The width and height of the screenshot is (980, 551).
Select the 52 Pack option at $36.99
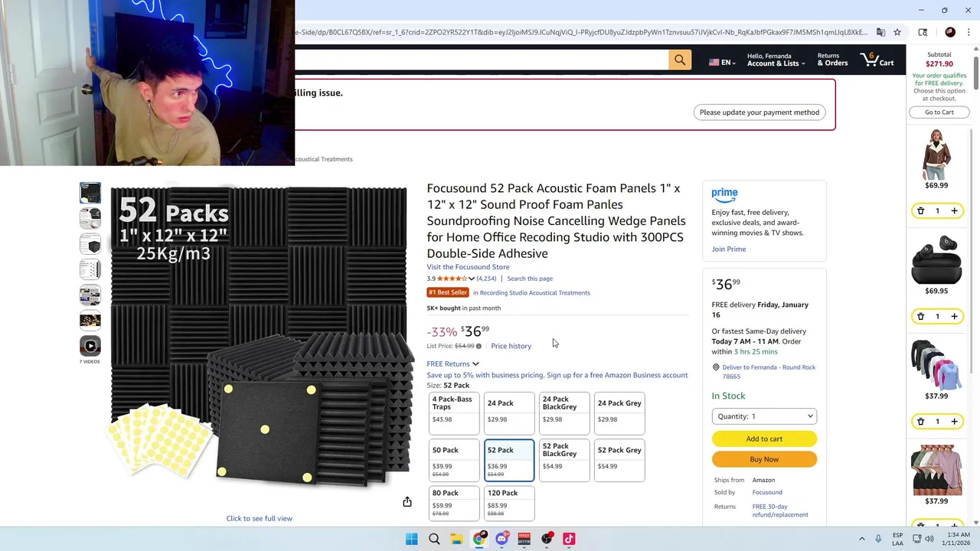coord(509,460)
